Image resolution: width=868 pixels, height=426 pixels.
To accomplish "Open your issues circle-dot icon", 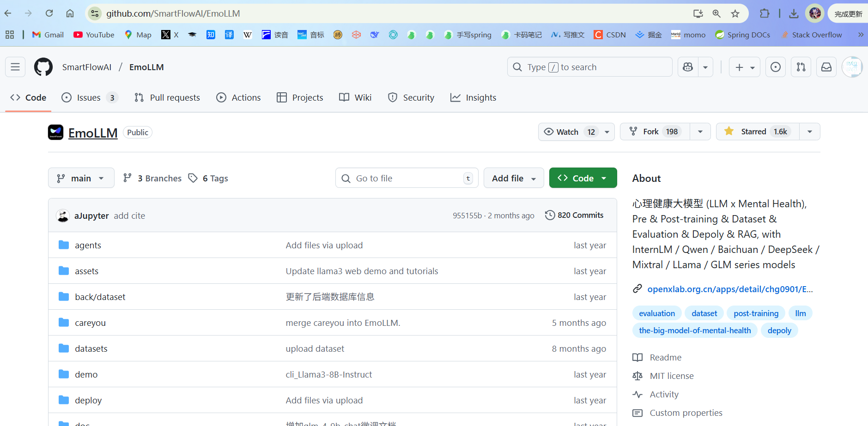I will (x=776, y=67).
